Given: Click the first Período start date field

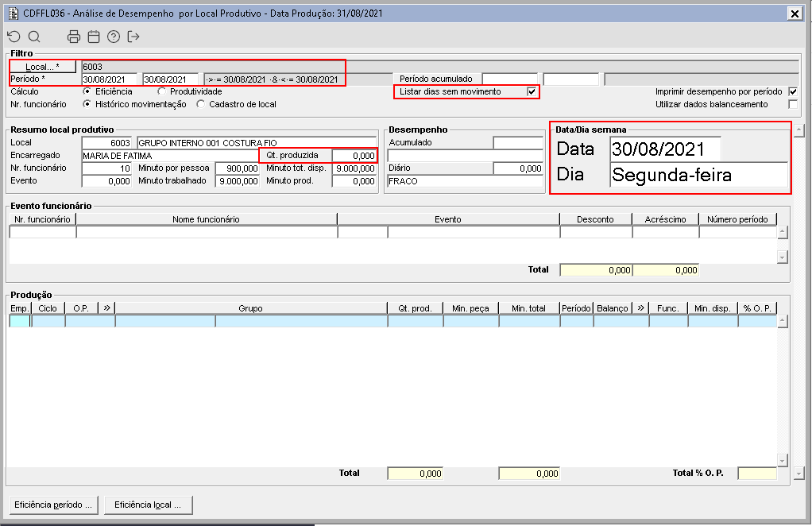Looking at the screenshot, I should pyautogui.click(x=110, y=79).
